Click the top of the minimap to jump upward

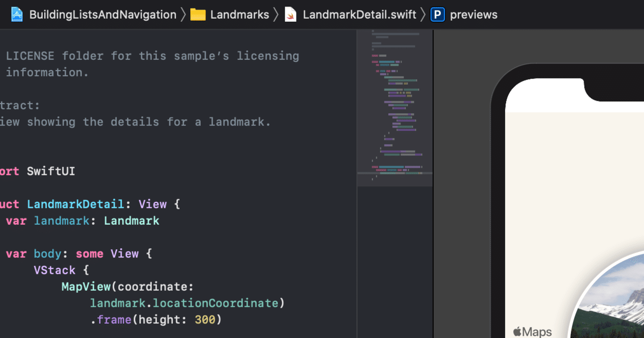click(x=394, y=35)
